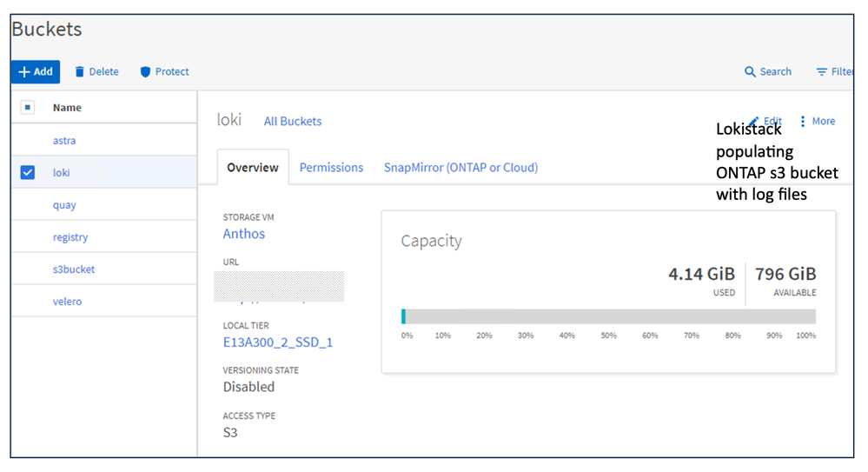The height and width of the screenshot is (472, 868).
Task: Open local tier E13A300_2_SSD_1 link
Action: tap(278, 342)
